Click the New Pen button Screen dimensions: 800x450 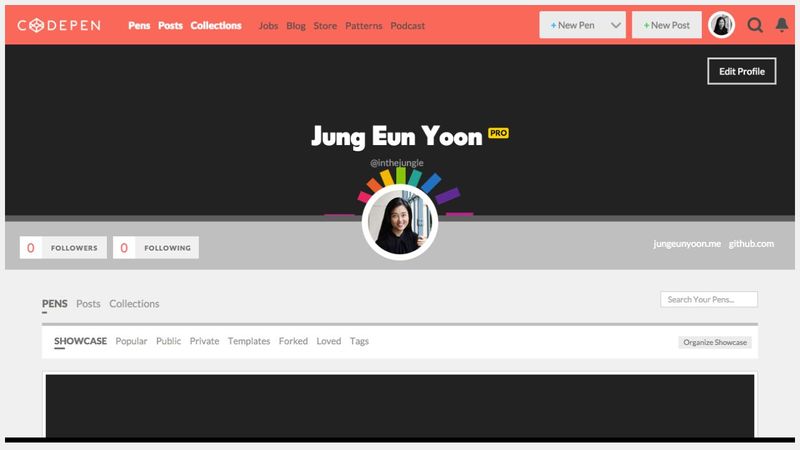(573, 25)
